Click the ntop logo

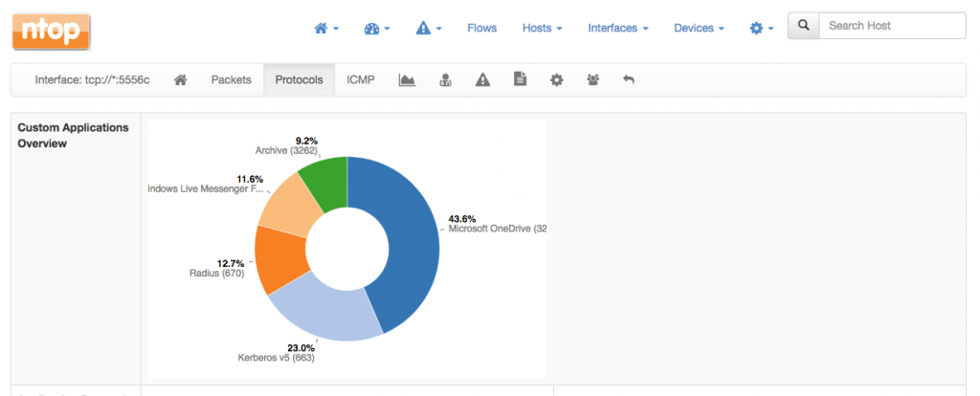point(52,32)
